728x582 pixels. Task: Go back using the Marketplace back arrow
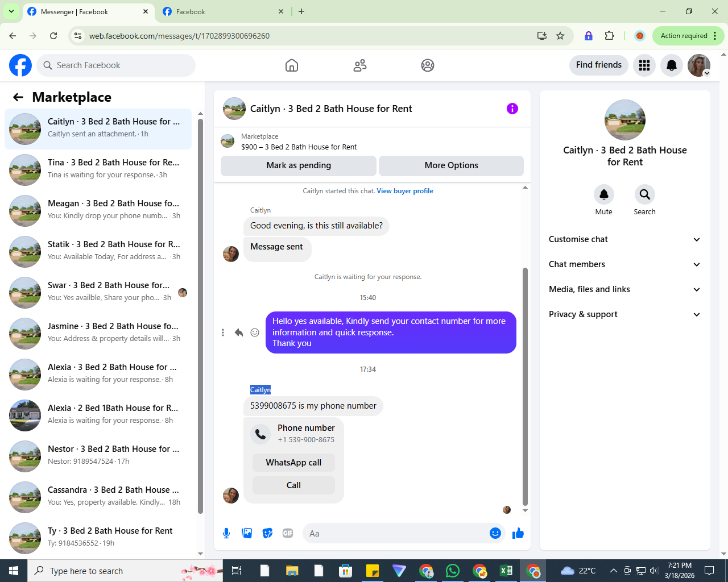(x=18, y=97)
